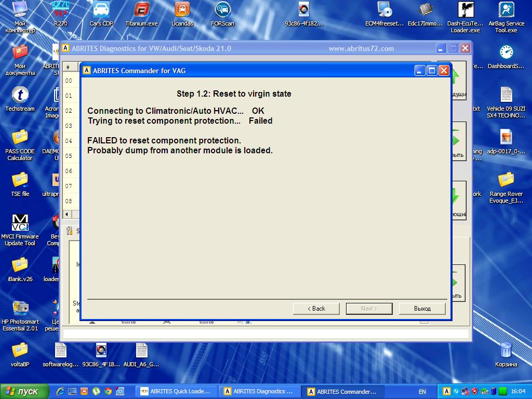This screenshot has height=399, width=532.
Task: Minimize the ABRITES Commander for VAG window
Action: tap(420, 71)
